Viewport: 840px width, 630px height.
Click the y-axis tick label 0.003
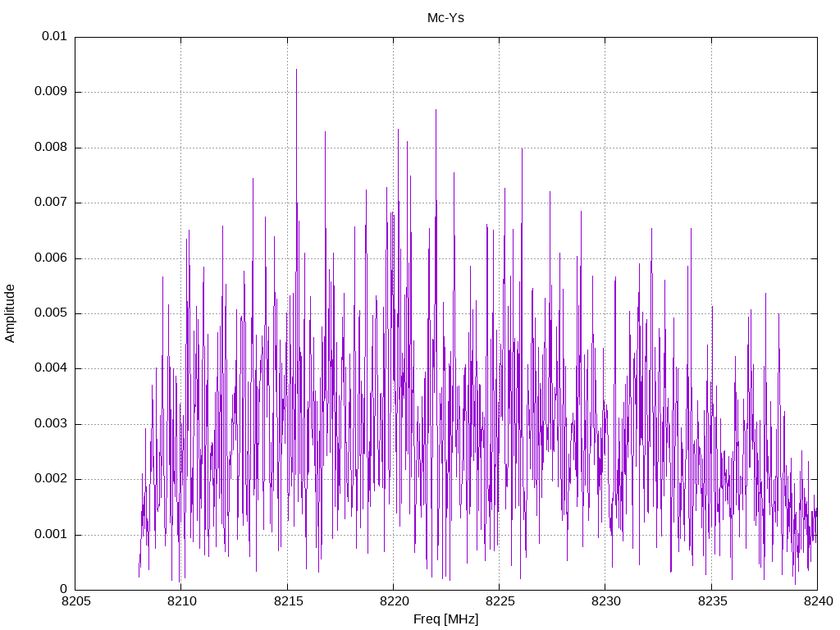click(51, 424)
